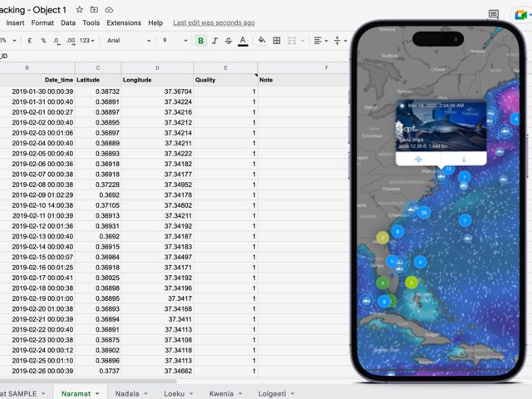Check the cloud save status icon

tap(109, 10)
